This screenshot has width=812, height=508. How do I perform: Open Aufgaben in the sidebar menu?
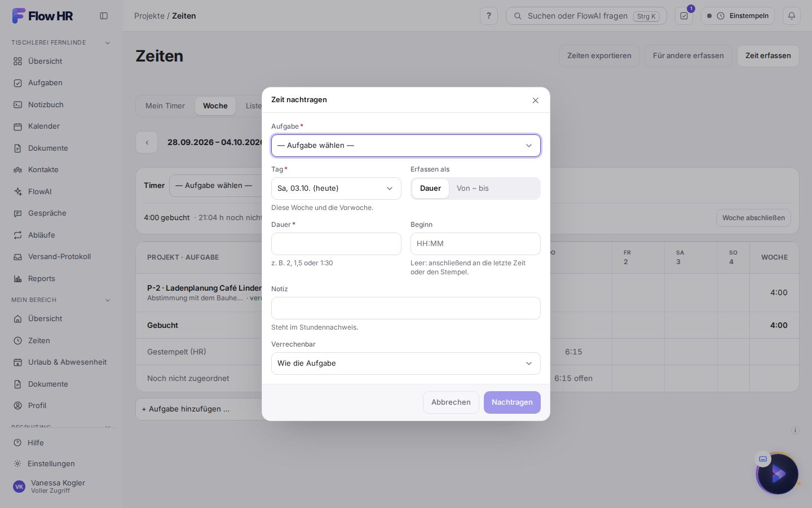(61, 83)
